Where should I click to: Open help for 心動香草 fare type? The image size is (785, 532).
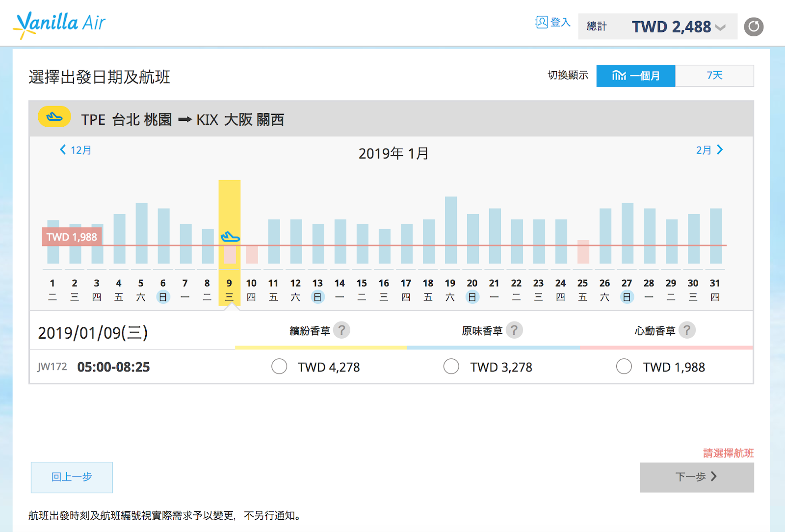click(687, 330)
